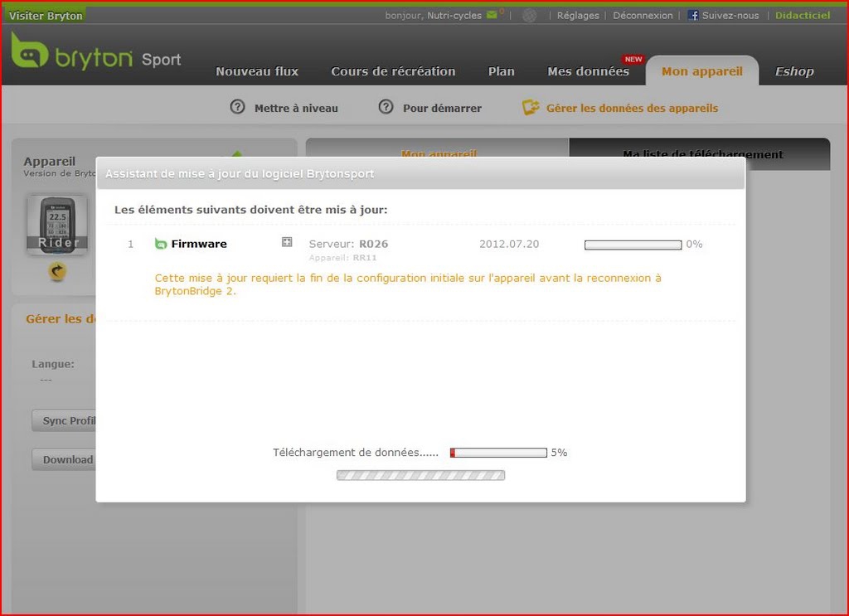Image resolution: width=849 pixels, height=616 pixels.
Task: Switch to the Plan tab
Action: tap(502, 71)
